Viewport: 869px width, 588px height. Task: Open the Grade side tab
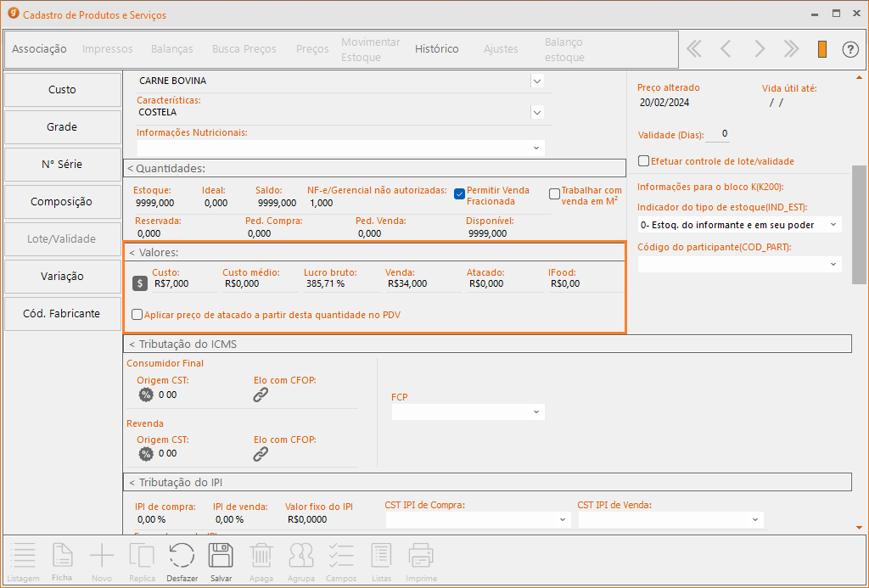point(63,127)
